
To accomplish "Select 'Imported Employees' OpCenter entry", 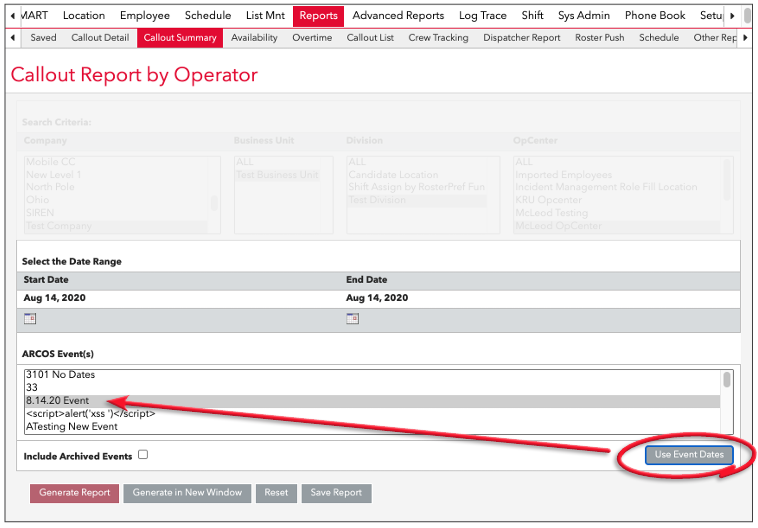I will click(x=617, y=175).
